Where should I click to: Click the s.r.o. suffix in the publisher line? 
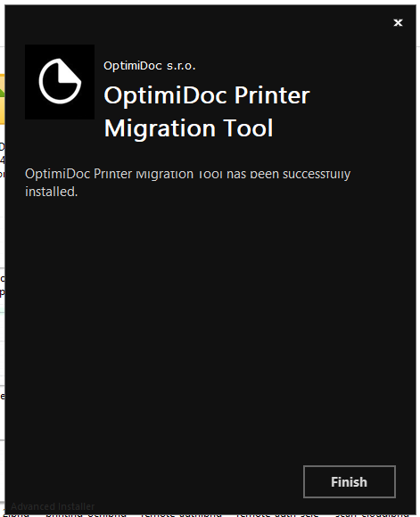click(x=181, y=66)
